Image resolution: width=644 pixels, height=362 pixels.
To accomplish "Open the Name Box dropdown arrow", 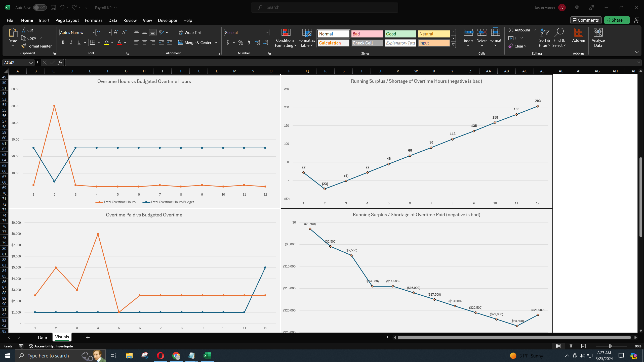I will click(31, 63).
